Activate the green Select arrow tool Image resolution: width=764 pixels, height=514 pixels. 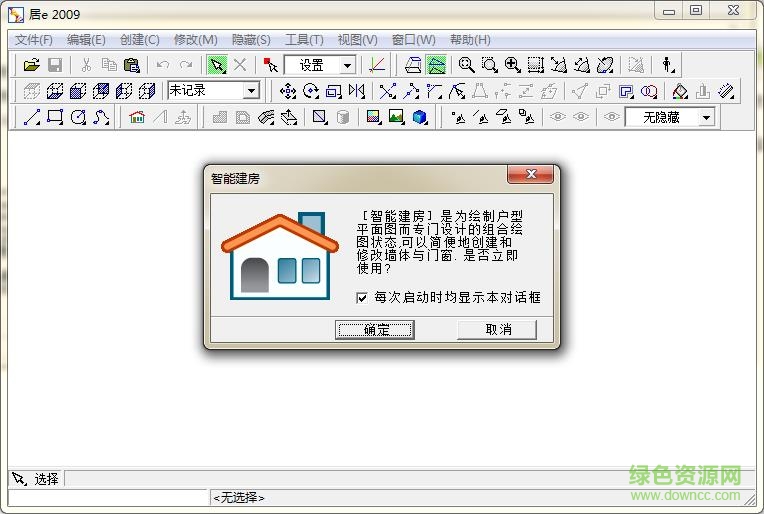(x=217, y=65)
